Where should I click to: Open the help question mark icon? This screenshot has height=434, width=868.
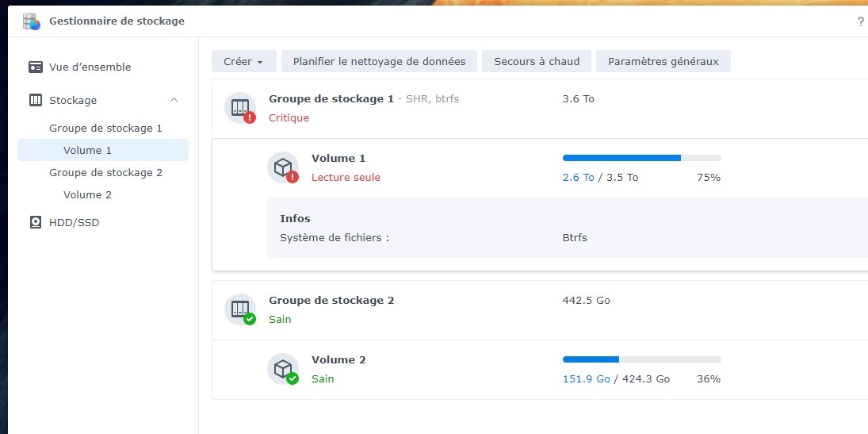pos(860,21)
